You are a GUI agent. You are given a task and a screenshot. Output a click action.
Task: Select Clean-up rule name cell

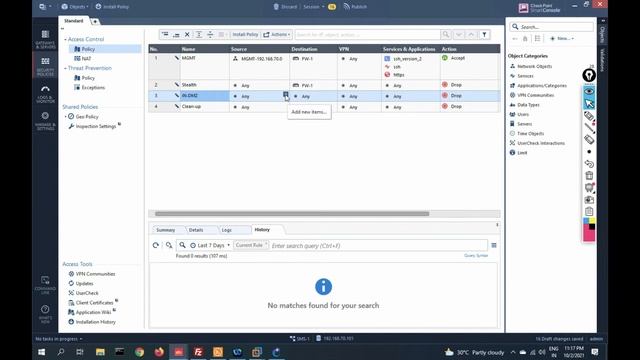click(204, 107)
